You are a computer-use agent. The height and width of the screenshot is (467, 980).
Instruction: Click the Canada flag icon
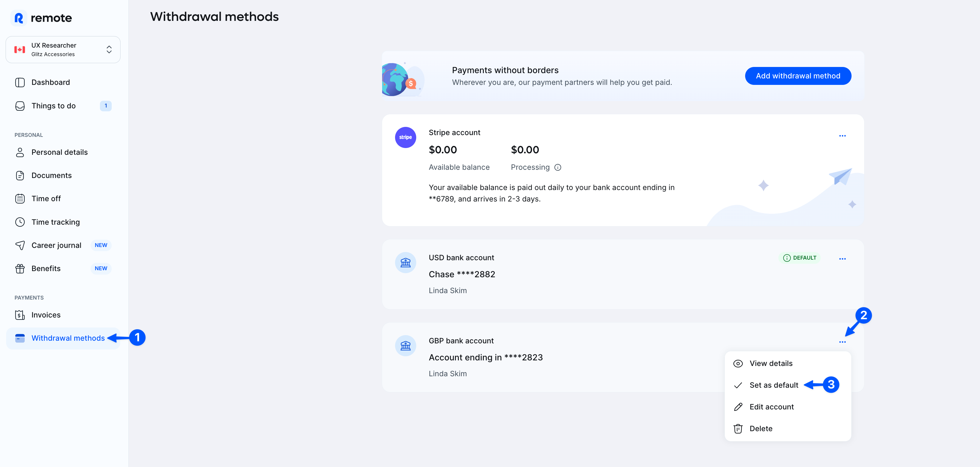(x=20, y=49)
